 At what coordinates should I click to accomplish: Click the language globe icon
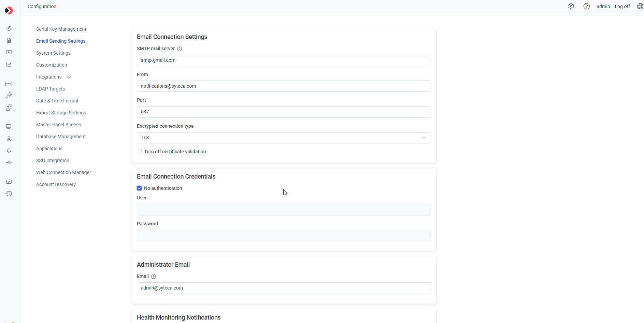click(640, 6)
